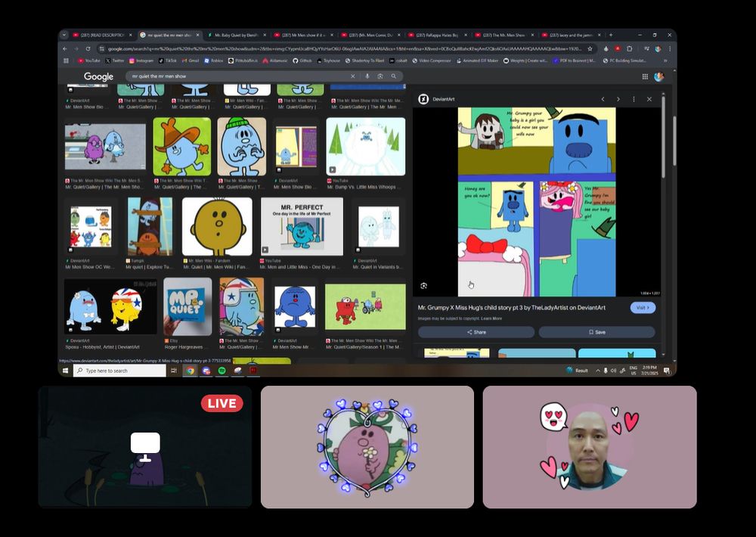Click the Share button in the preview panel
Screen dimensions: 756x537
tap(476, 333)
